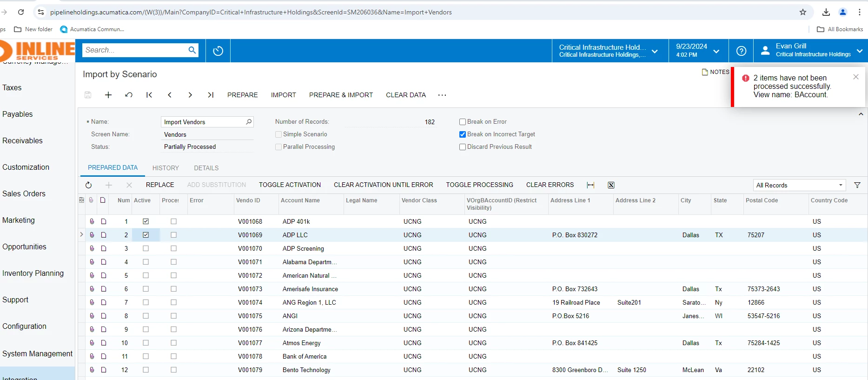This screenshot has width=868, height=380.
Task: Switch to the HISTORY tab
Action: (x=166, y=168)
